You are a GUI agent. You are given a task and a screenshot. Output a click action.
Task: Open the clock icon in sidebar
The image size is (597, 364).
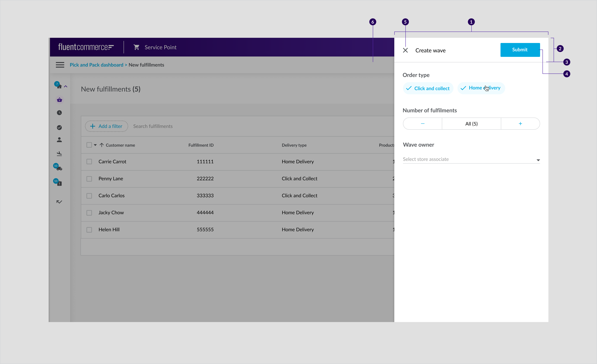pos(59,113)
